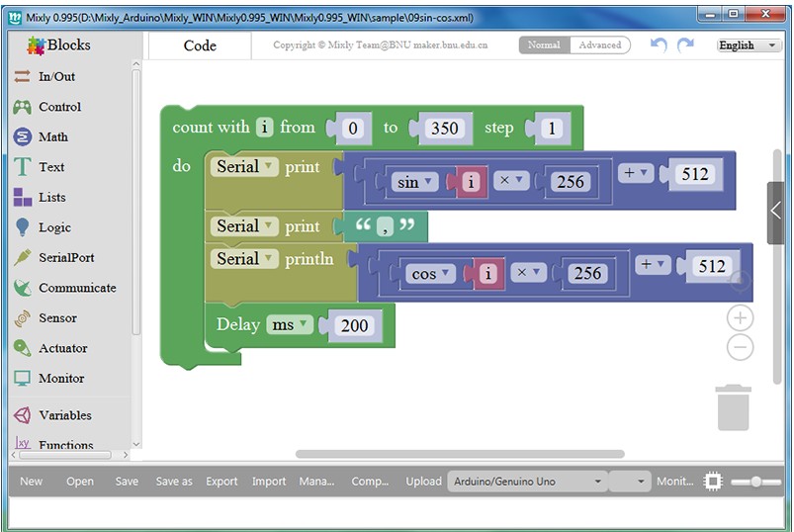Open the Communicate category icon
794x532 pixels.
click(22, 288)
